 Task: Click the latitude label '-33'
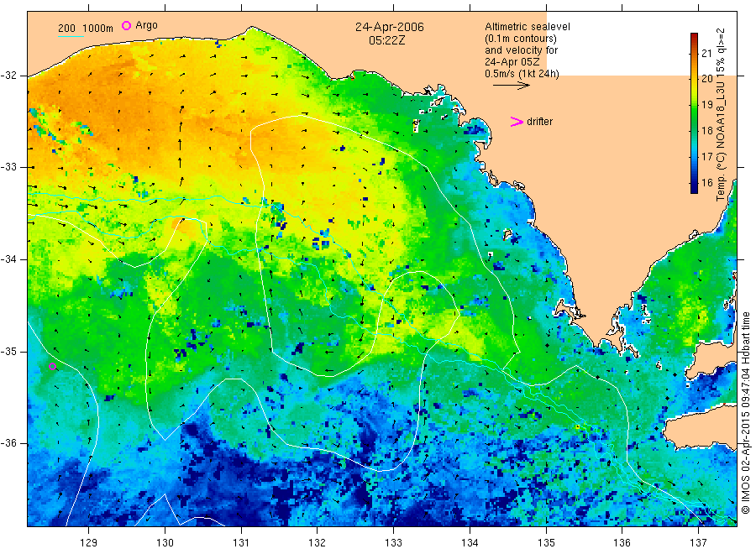[x=8, y=167]
